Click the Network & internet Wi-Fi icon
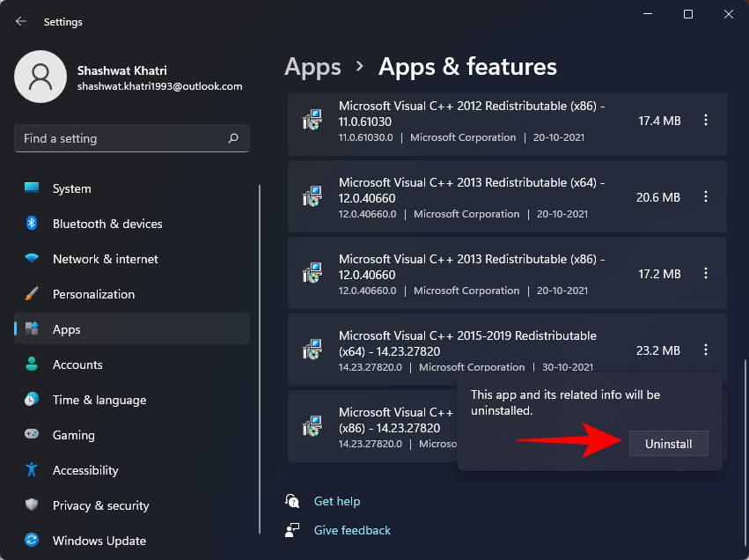 (32, 259)
